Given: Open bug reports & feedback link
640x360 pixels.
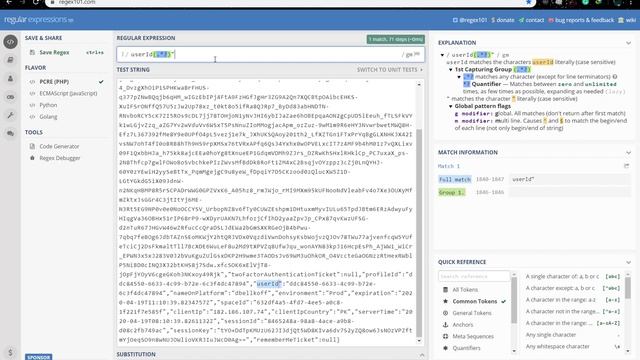Looking at the screenshot, I should [x=581, y=20].
